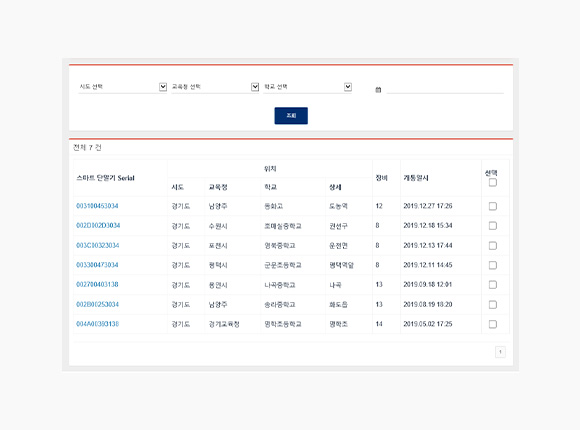Click the calendar icon beside date field

(x=378, y=90)
